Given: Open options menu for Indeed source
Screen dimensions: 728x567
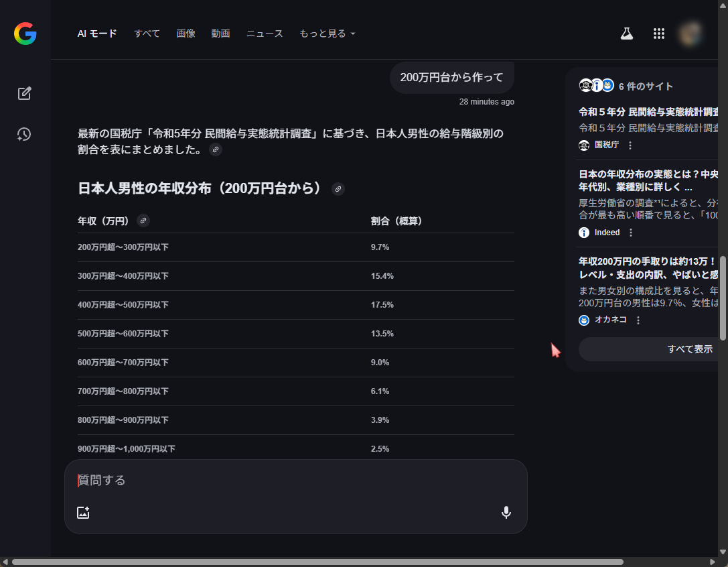Looking at the screenshot, I should click(x=631, y=233).
